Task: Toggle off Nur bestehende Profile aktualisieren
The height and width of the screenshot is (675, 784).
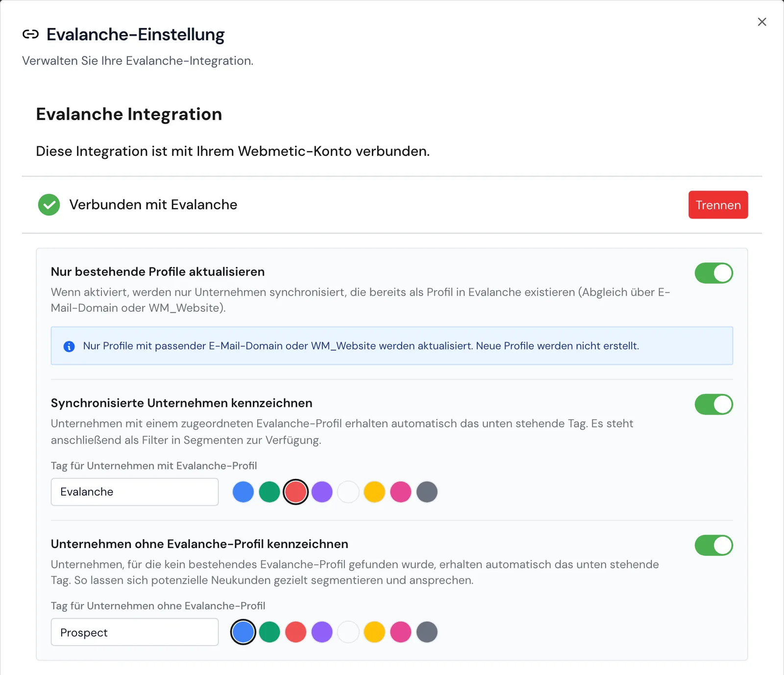Action: click(x=713, y=273)
